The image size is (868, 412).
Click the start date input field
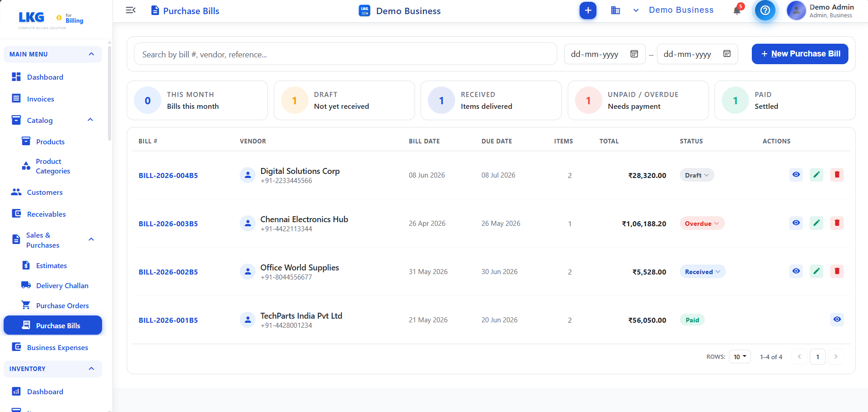click(605, 54)
